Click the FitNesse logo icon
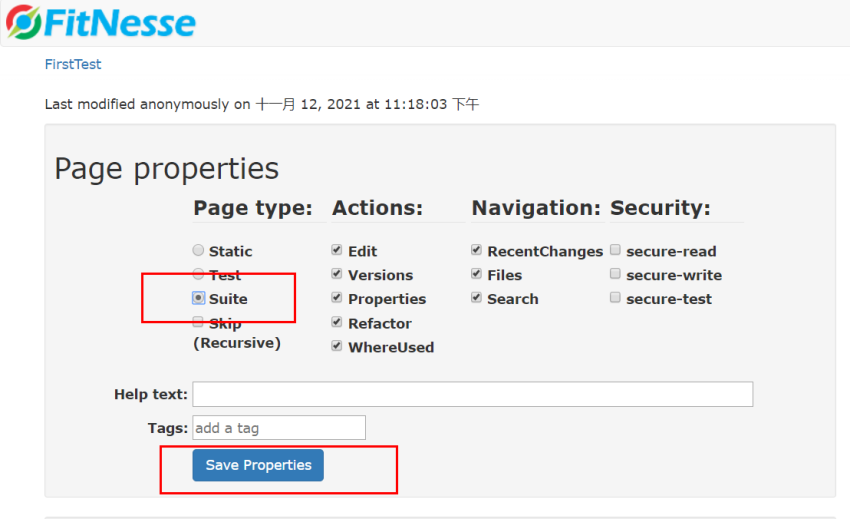 23,22
